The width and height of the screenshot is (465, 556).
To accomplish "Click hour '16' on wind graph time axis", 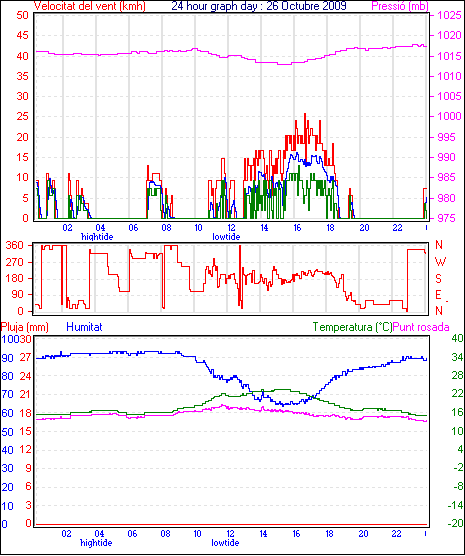I will pos(297,228).
